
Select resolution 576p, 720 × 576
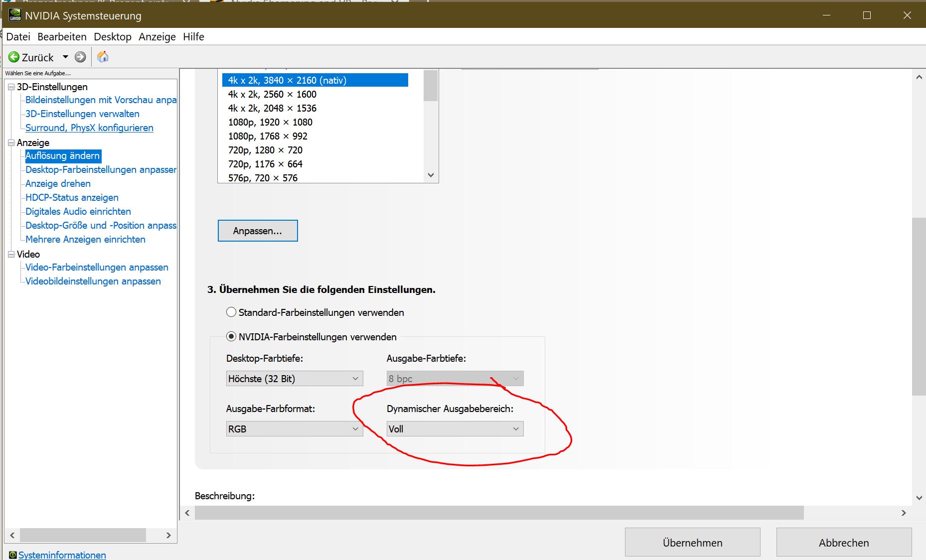tap(263, 178)
